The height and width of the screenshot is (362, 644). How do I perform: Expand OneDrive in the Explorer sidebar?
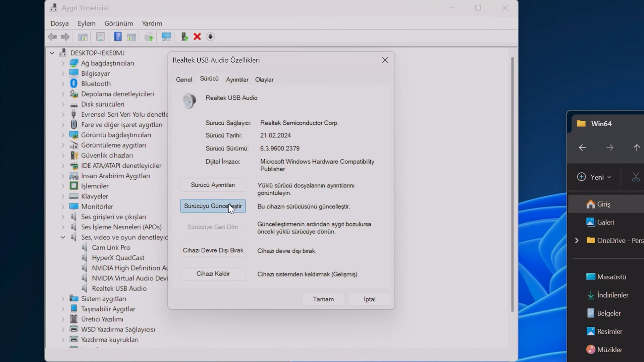pyautogui.click(x=577, y=240)
